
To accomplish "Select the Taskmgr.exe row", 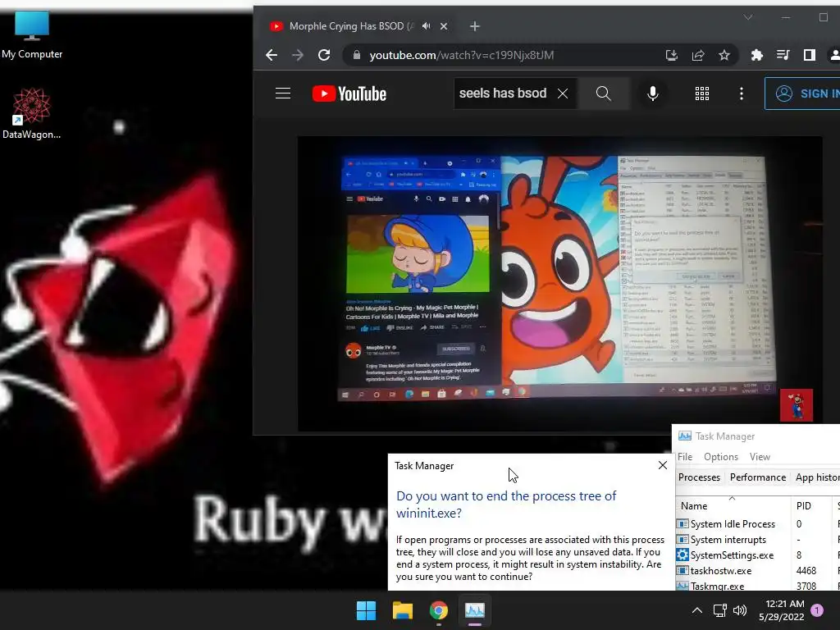I will pos(757,585).
